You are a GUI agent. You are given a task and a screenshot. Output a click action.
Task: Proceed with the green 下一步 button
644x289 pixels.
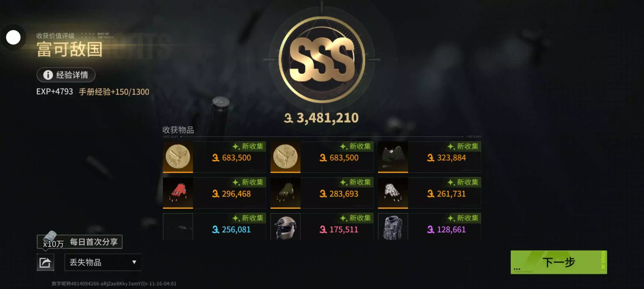pos(559,262)
